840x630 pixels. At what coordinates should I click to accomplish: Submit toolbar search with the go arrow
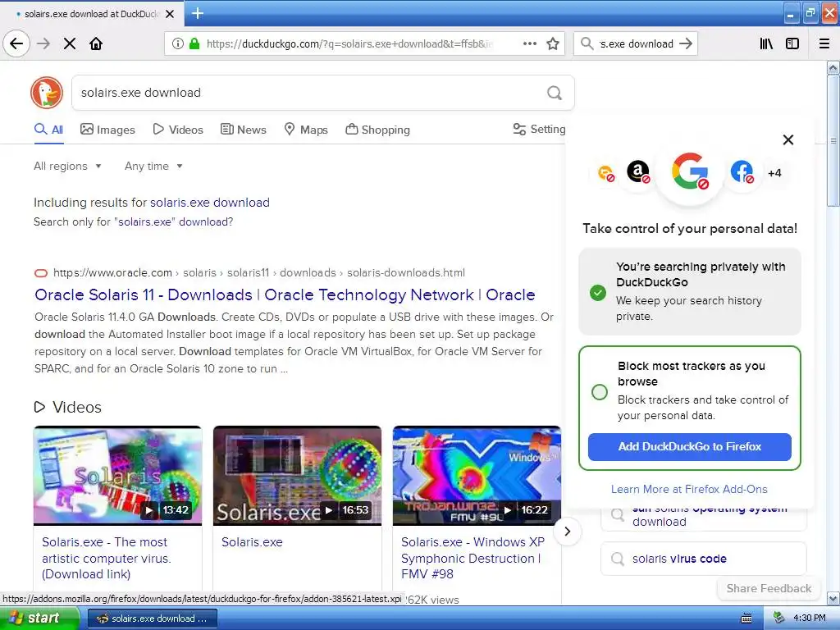[686, 43]
